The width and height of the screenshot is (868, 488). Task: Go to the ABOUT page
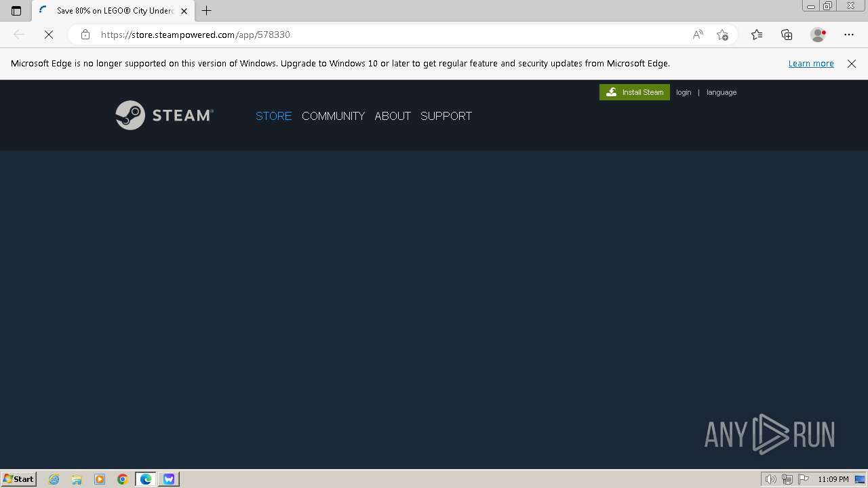(393, 116)
